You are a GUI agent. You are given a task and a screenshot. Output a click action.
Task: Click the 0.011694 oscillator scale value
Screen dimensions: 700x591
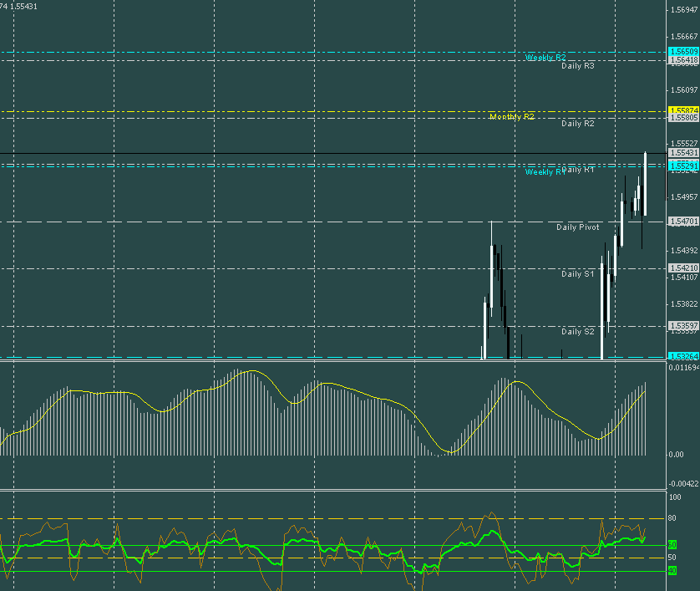pyautogui.click(x=684, y=368)
